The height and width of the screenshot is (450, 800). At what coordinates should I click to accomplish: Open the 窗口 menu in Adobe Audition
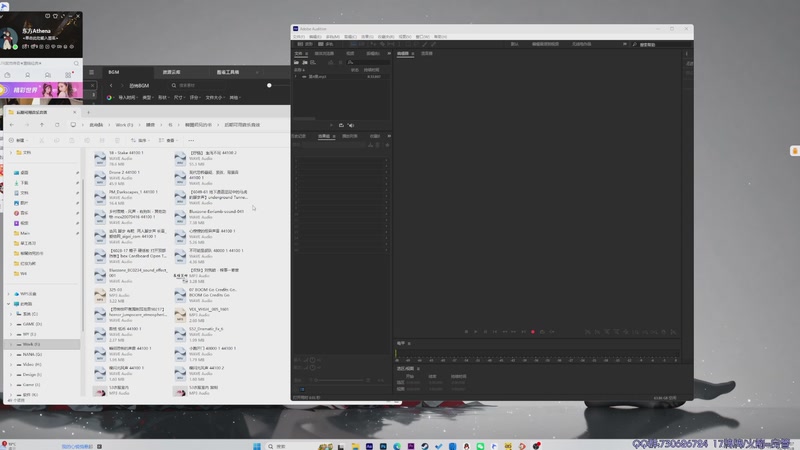pos(422,37)
